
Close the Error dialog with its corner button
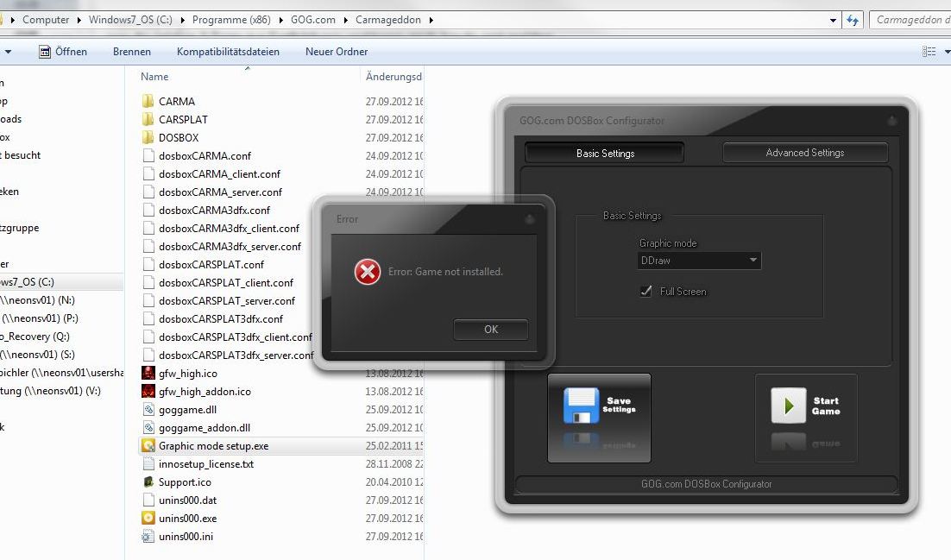tap(530, 219)
